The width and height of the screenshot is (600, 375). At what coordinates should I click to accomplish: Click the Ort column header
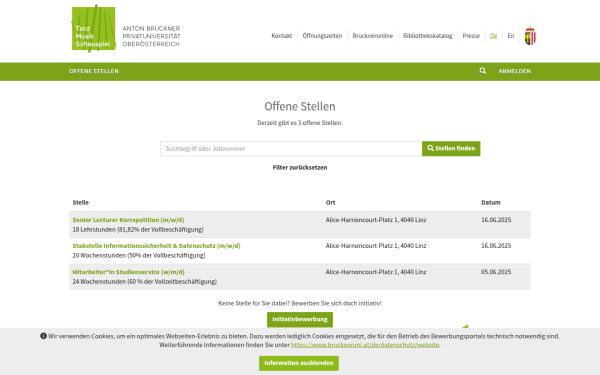331,202
